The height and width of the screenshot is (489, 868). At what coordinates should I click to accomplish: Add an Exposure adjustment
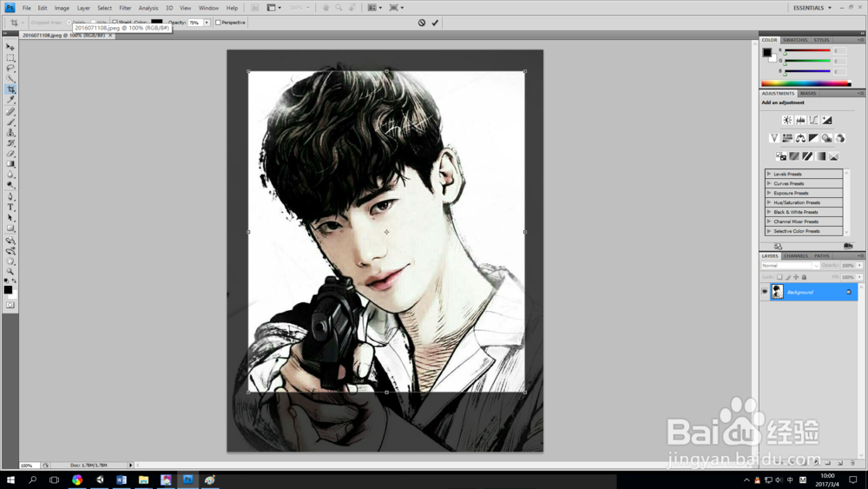(x=827, y=120)
